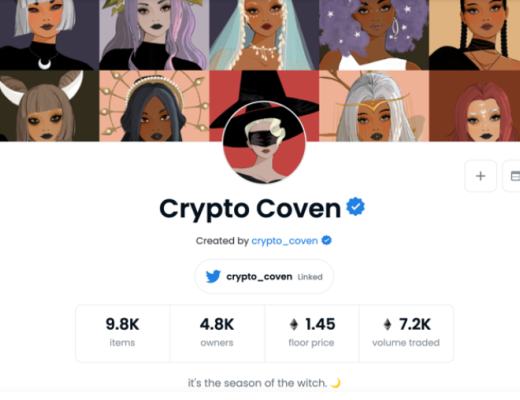Click the Ethereum icon beside 7.2K volume
Screen dimensions: 520x400
pyautogui.click(x=387, y=324)
